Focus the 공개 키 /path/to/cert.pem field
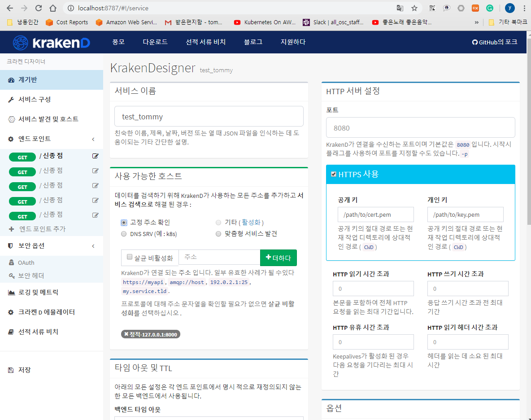531x420 pixels. pos(376,215)
